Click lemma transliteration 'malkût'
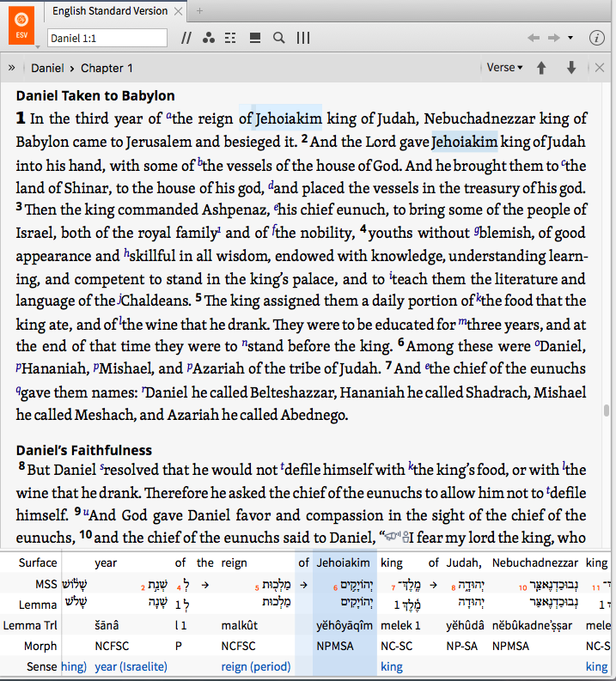 click(240, 625)
